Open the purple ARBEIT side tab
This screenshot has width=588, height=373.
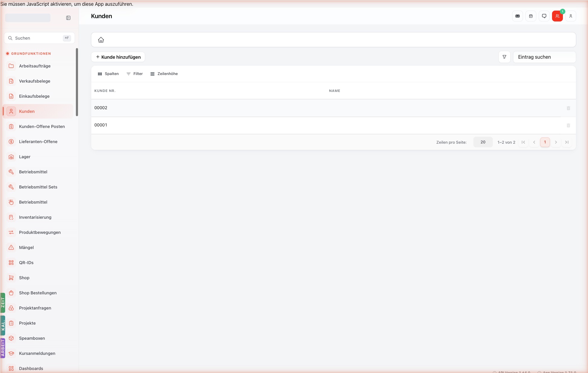click(x=3, y=348)
